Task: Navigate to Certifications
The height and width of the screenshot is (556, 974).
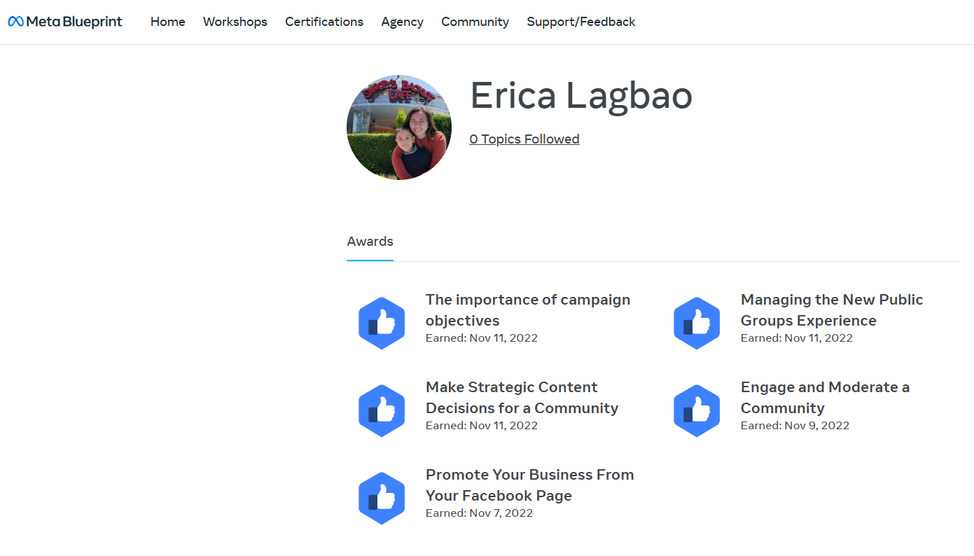Action: pos(324,22)
